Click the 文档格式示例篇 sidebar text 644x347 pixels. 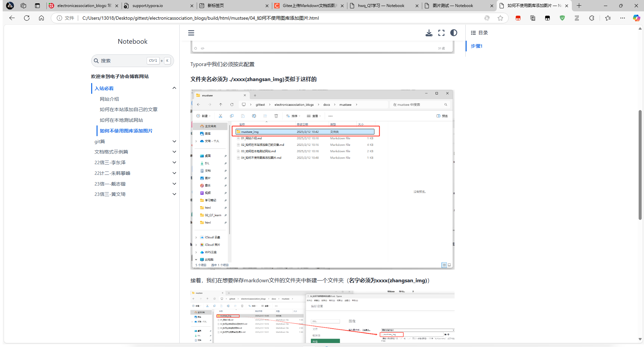click(x=111, y=152)
